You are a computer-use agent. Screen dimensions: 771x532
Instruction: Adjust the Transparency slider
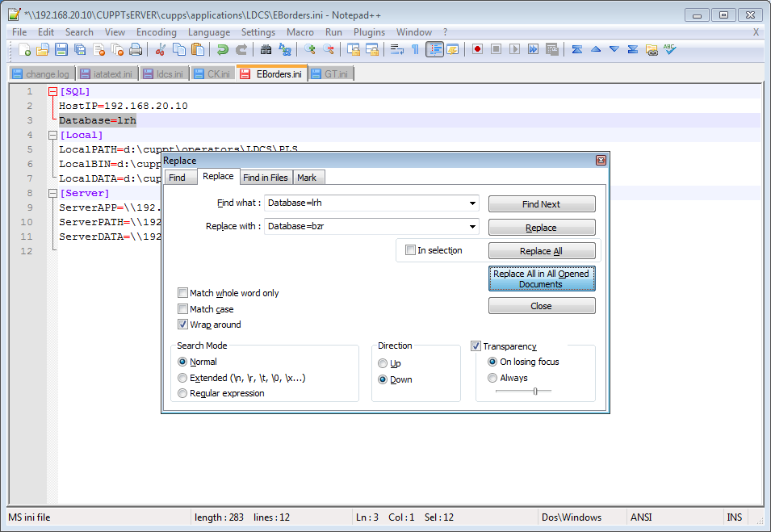tap(534, 391)
